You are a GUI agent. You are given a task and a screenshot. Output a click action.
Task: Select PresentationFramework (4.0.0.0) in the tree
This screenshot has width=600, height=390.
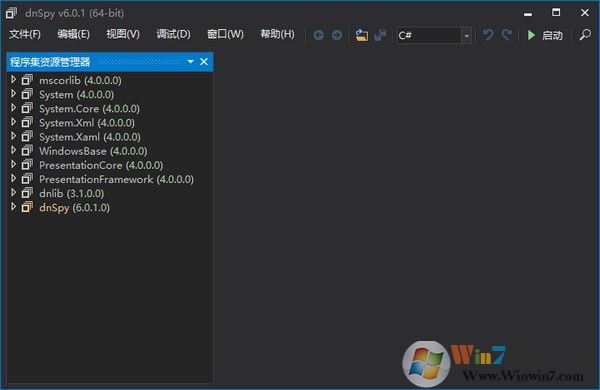(116, 179)
